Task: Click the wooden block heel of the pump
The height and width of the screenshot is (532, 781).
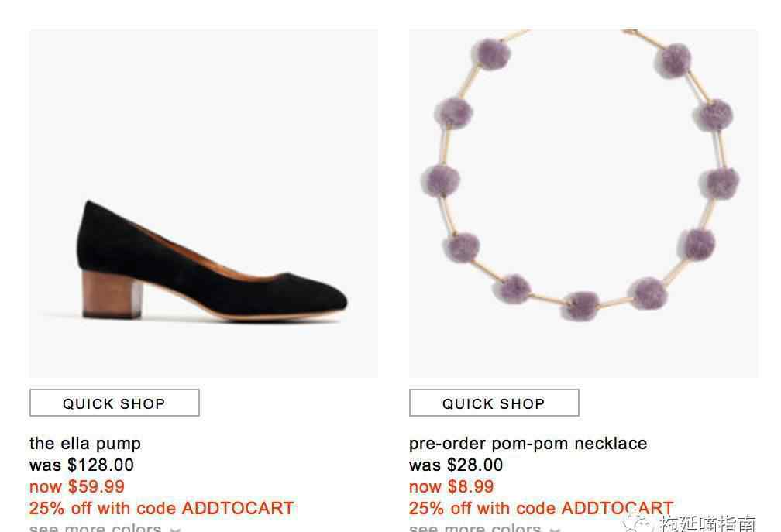Action: pyautogui.click(x=112, y=293)
